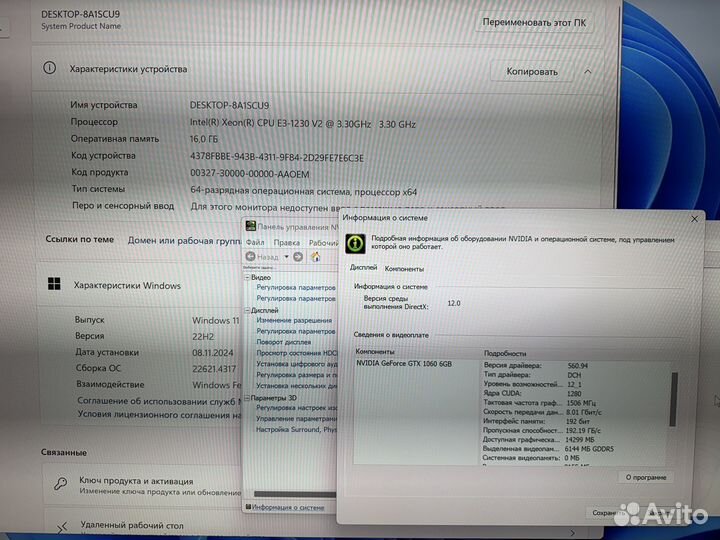Select Установка нескольких дисплеев in tree
The width and height of the screenshot is (720, 540).
click(x=296, y=386)
